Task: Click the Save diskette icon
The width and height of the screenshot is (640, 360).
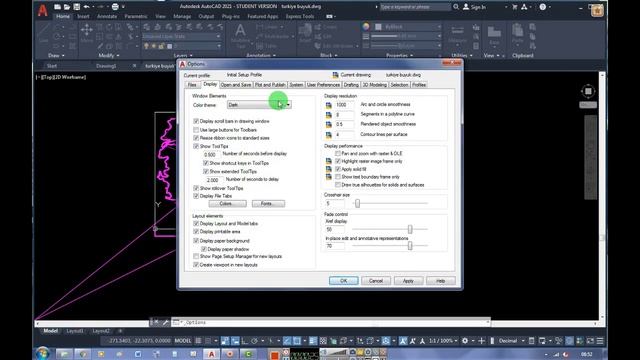Action: pos(76,7)
